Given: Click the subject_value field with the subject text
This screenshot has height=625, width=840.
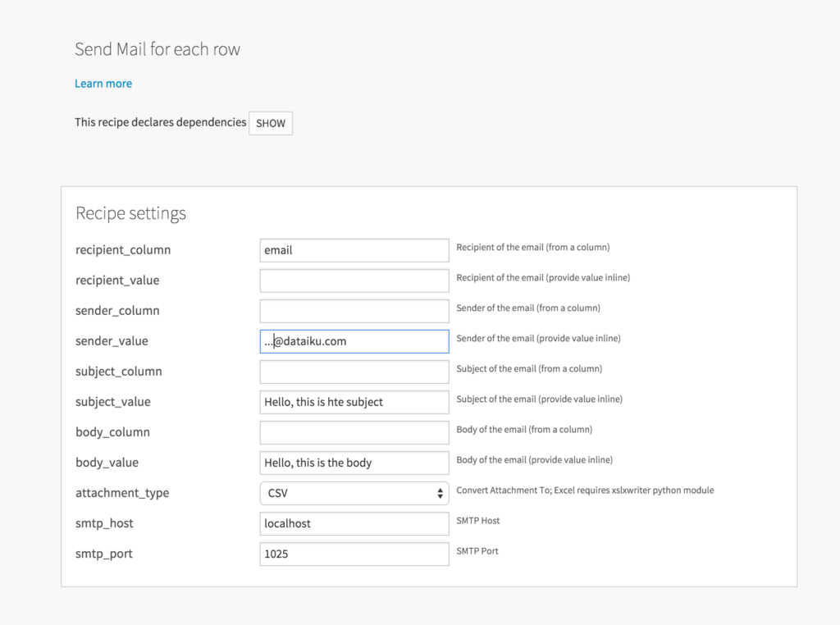Looking at the screenshot, I should tap(354, 402).
